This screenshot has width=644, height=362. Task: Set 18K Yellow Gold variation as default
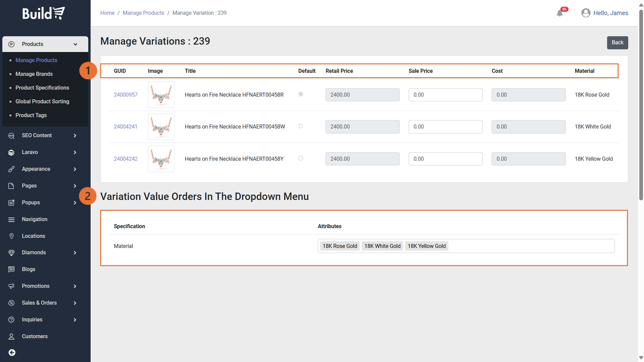[x=301, y=158]
